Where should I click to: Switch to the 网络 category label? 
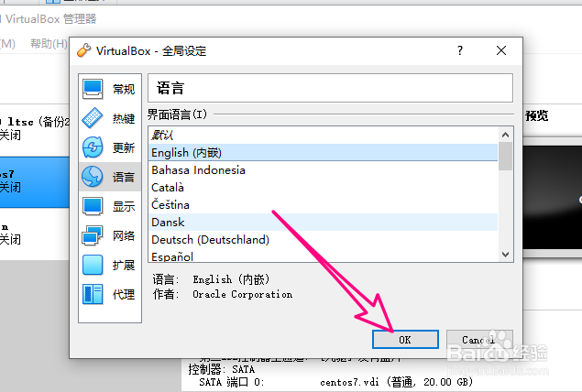click(x=124, y=236)
